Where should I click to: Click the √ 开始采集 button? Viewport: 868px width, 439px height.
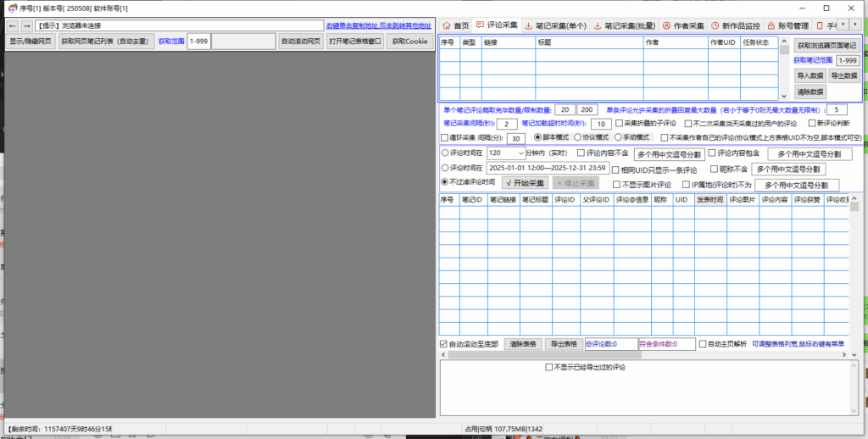[x=526, y=183]
